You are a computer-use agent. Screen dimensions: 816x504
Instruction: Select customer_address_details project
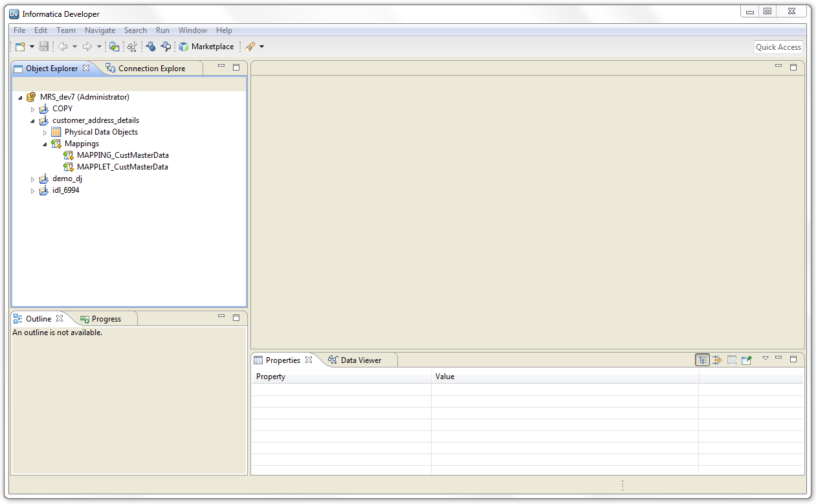pyautogui.click(x=96, y=120)
